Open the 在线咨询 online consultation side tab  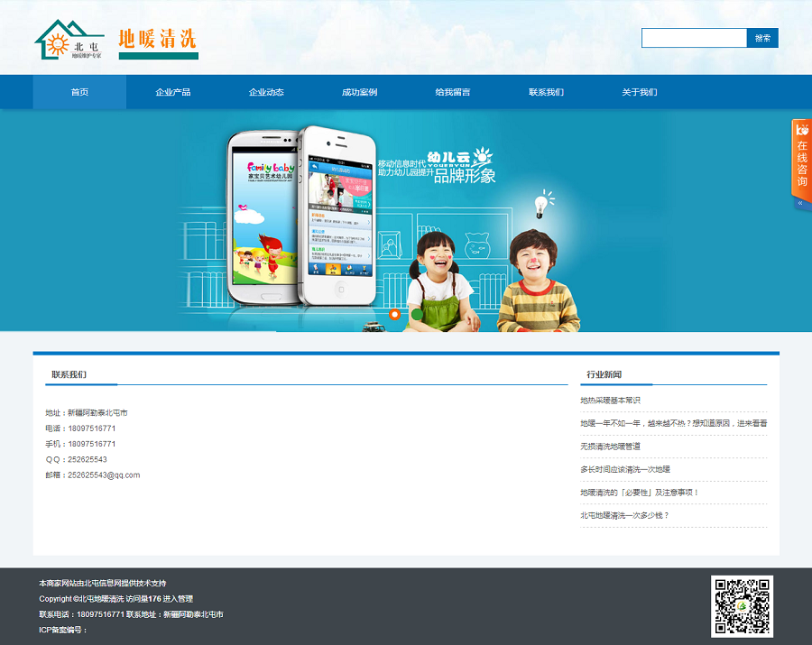tap(801, 157)
